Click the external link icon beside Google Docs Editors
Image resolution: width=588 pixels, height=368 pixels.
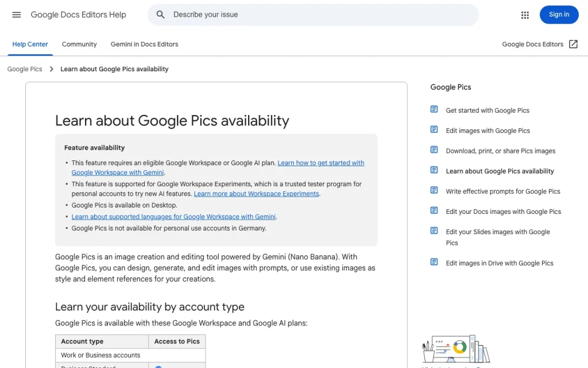coord(573,44)
